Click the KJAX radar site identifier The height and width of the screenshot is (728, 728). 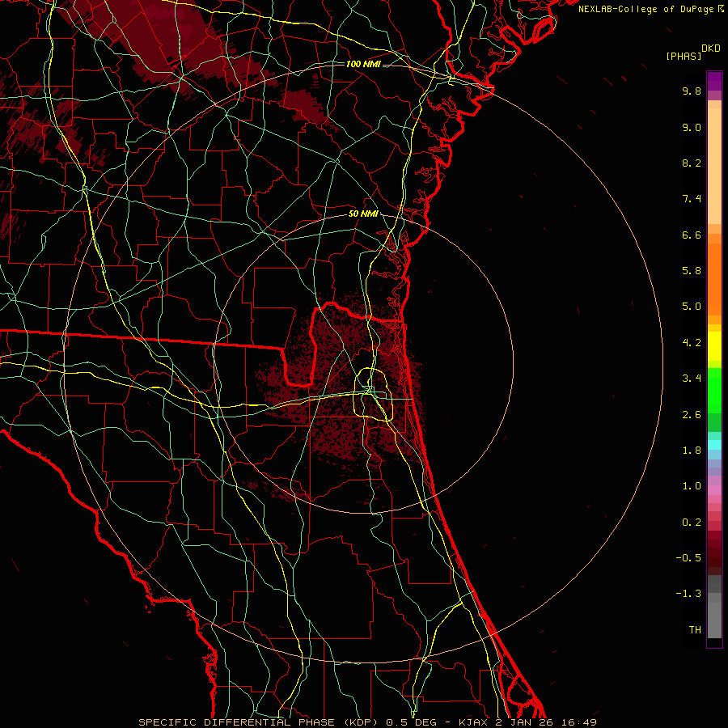(473, 722)
